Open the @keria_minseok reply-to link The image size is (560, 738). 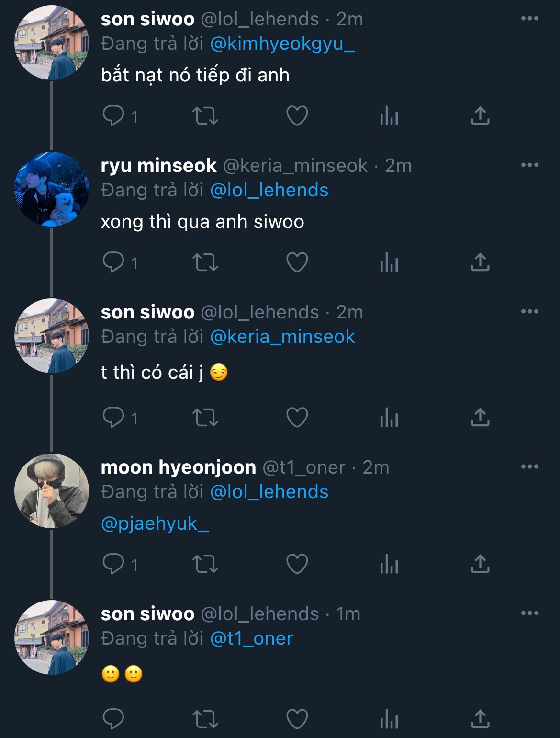[x=282, y=337]
